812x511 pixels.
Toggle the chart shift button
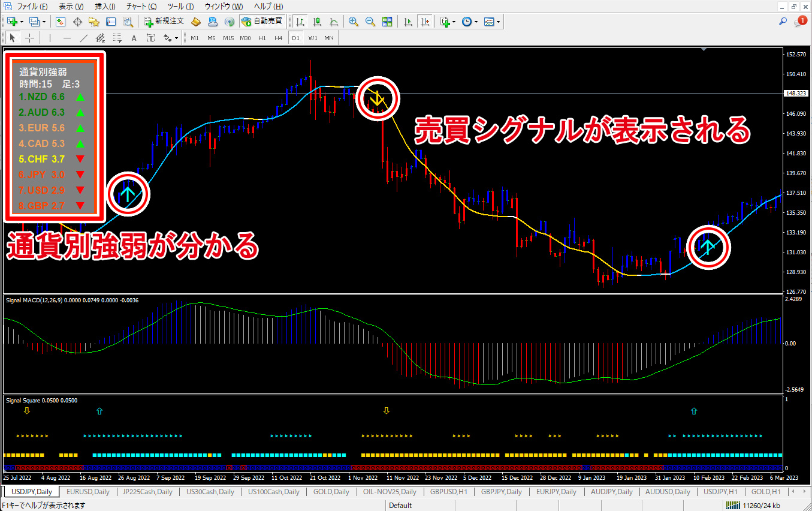[x=425, y=22]
